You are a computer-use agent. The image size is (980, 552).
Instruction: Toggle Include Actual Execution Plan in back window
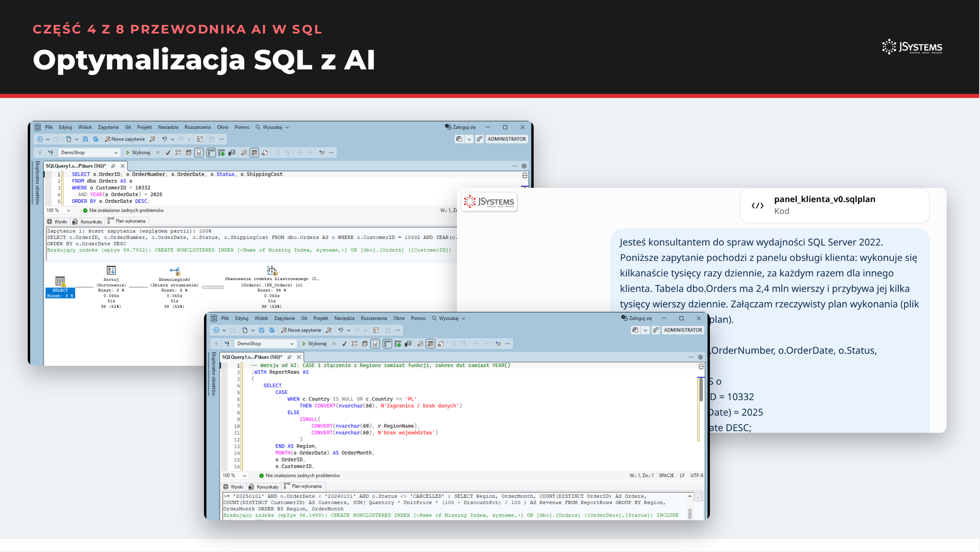point(211,153)
